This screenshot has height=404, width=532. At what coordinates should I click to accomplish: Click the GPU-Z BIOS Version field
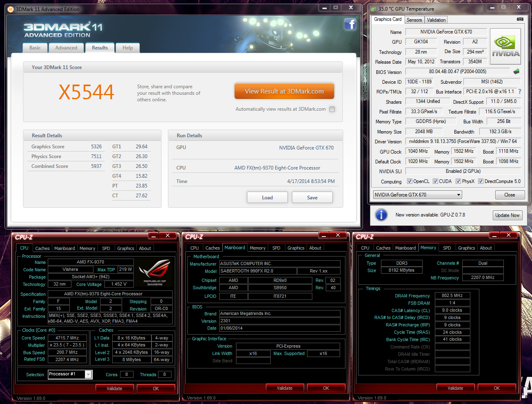pyautogui.click(x=458, y=71)
